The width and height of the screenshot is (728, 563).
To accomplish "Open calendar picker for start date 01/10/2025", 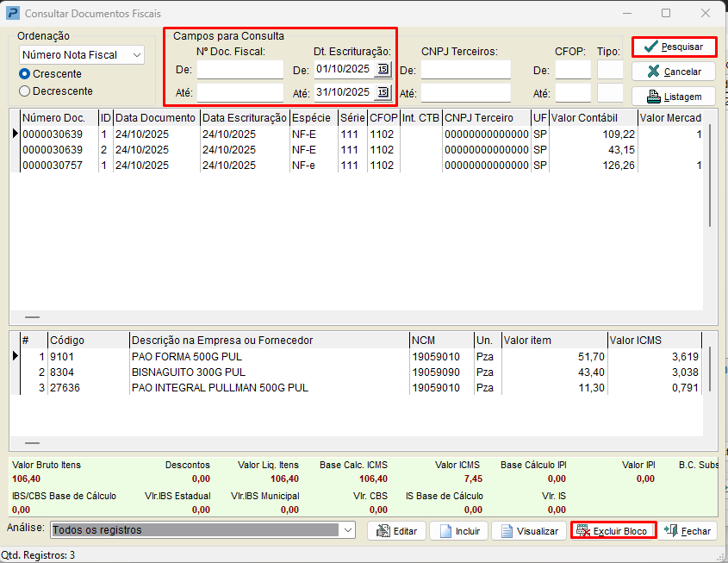I will click(383, 69).
